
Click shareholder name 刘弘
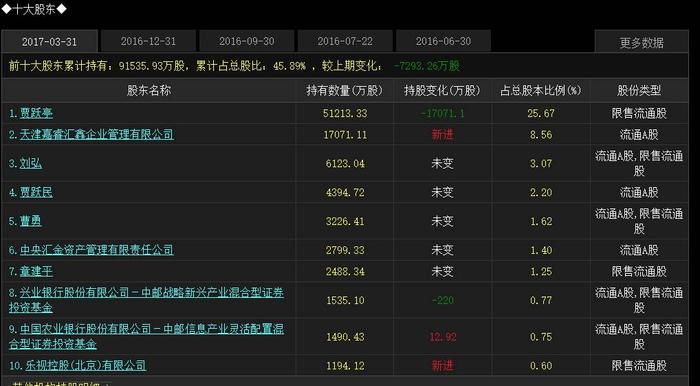[31, 163]
